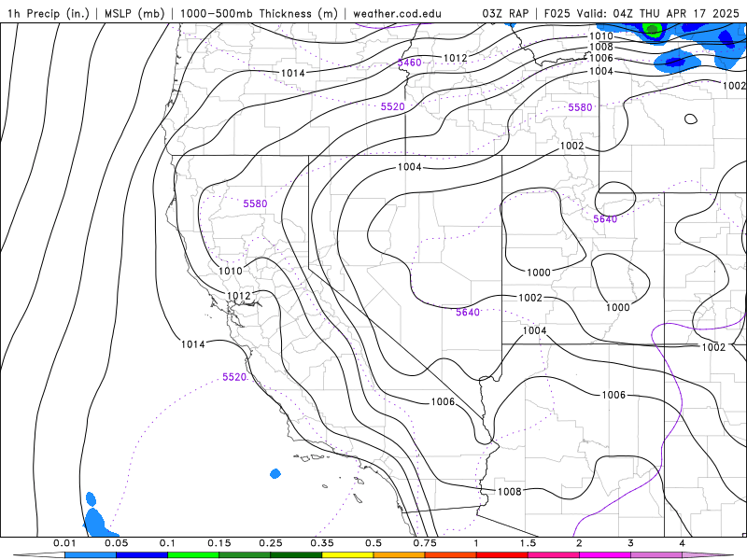
Task: Pick the red 1–1.5 legend segment
Action: point(502,555)
